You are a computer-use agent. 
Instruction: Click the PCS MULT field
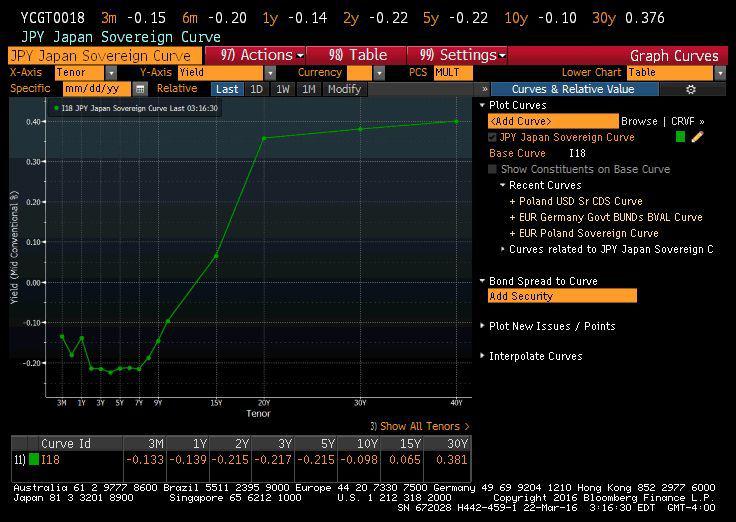[453, 73]
